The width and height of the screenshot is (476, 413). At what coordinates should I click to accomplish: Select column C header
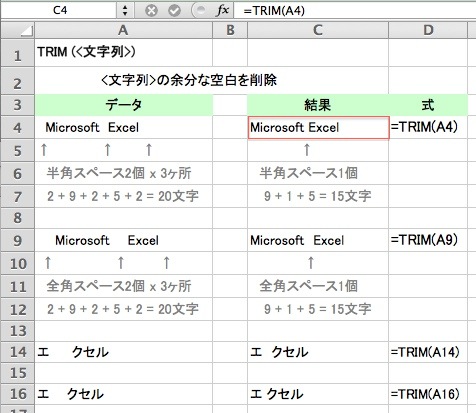(318, 30)
